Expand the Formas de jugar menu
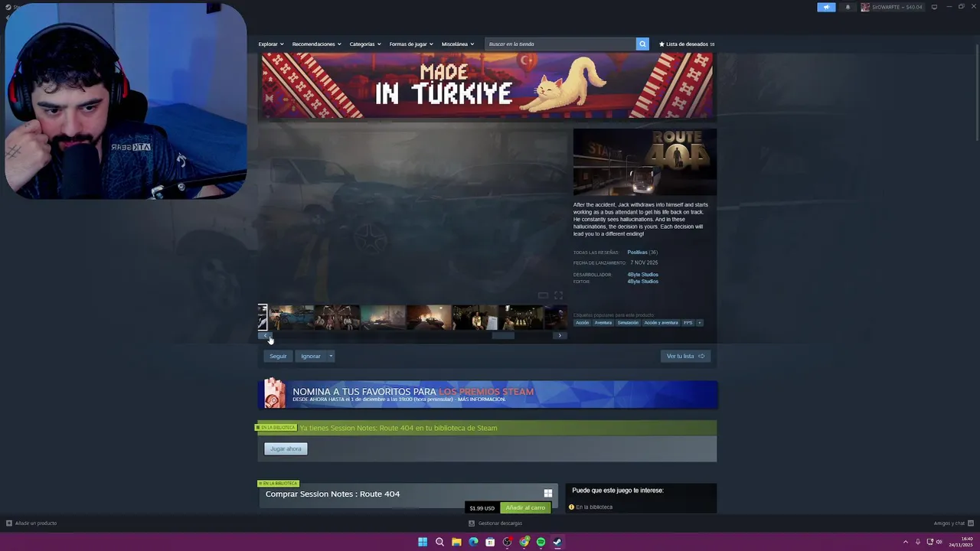This screenshot has height=551, width=980. coord(411,44)
